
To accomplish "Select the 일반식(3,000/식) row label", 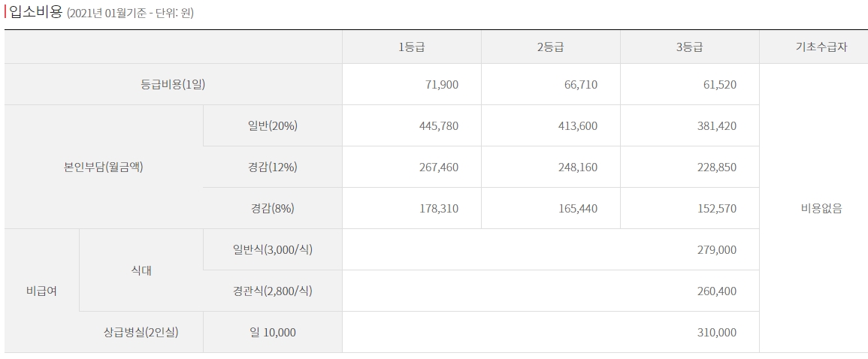I will point(273,249).
